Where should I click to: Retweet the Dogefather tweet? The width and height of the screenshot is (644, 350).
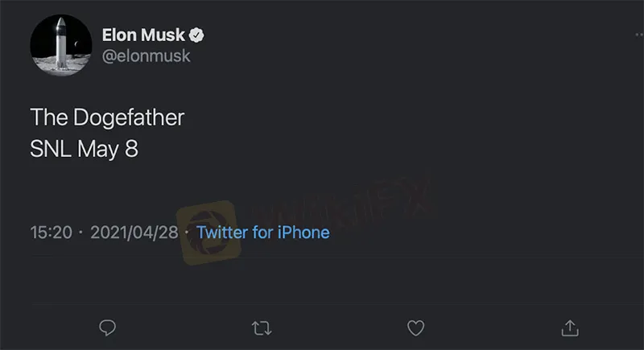[x=262, y=327]
